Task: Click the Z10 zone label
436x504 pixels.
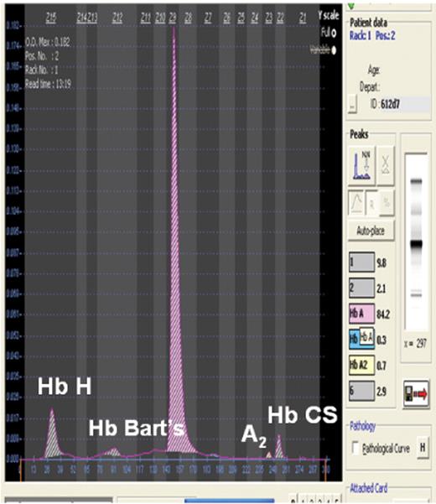Action: (x=160, y=18)
